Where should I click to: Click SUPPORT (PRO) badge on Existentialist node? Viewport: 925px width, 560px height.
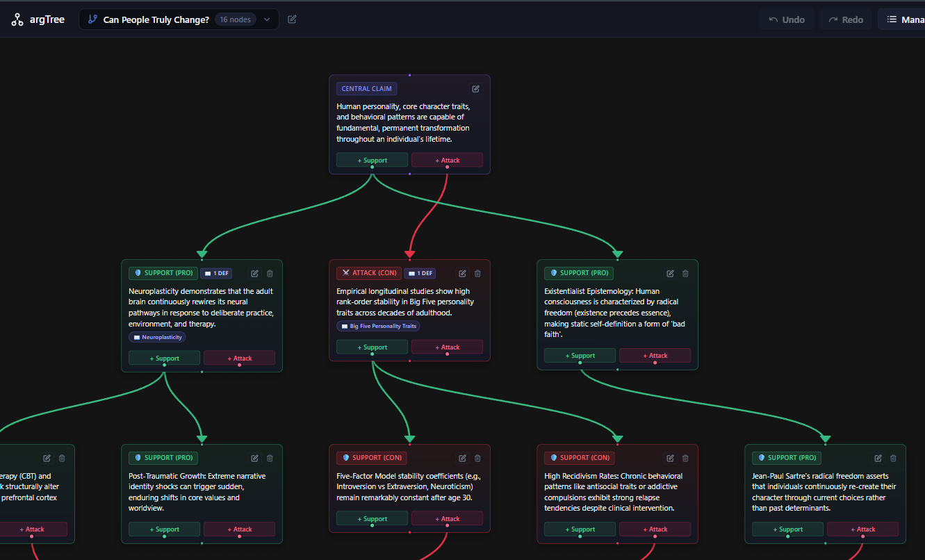pyautogui.click(x=579, y=273)
